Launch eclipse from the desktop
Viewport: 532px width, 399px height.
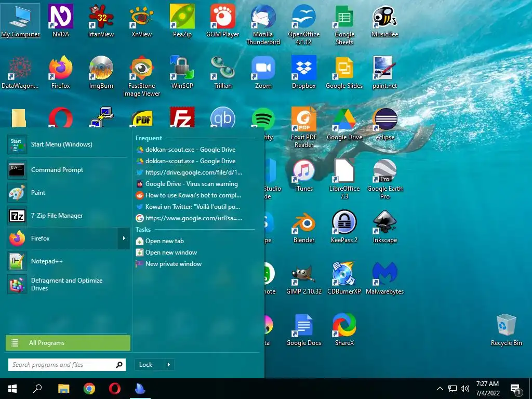coord(385,124)
